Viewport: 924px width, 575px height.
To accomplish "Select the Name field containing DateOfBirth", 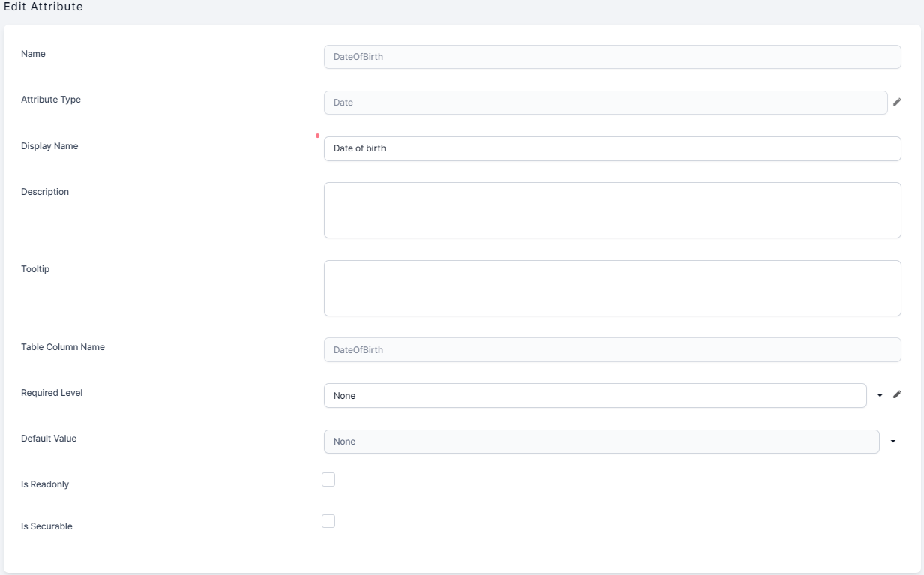I will click(612, 57).
